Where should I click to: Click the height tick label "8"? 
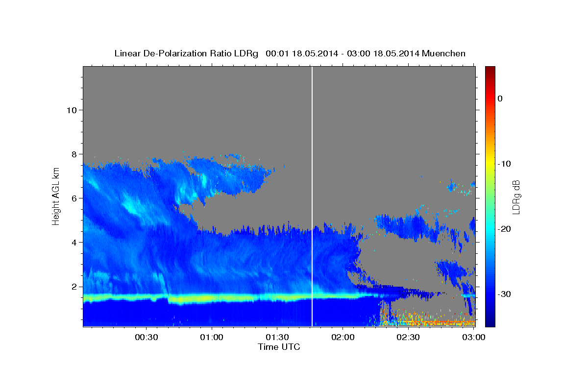[x=73, y=154]
